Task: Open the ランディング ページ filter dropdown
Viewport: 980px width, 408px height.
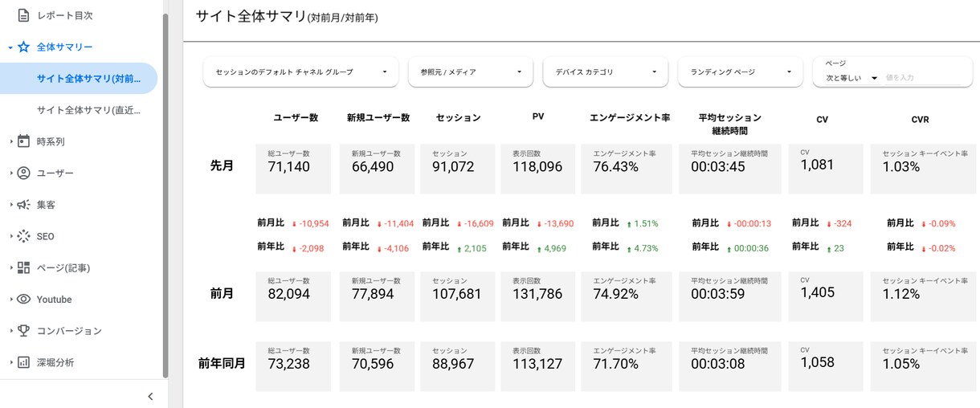Action: click(741, 71)
